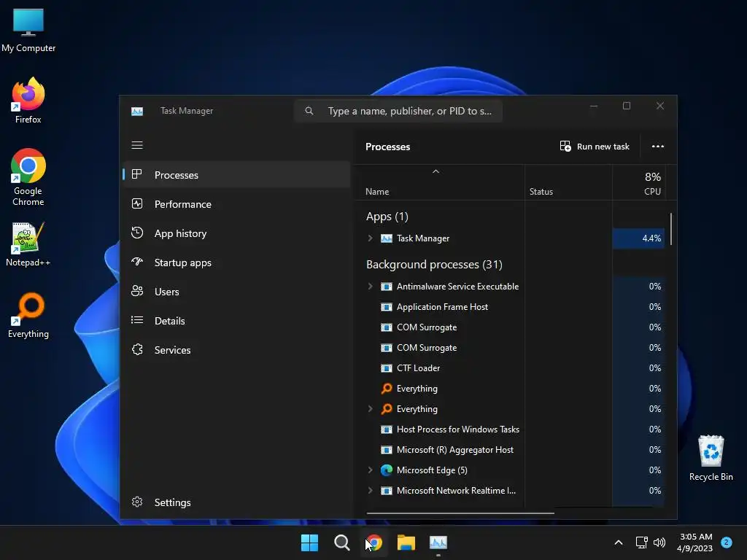Image resolution: width=747 pixels, height=560 pixels.
Task: Open Firefox desktop shortcut
Action: tap(28, 101)
